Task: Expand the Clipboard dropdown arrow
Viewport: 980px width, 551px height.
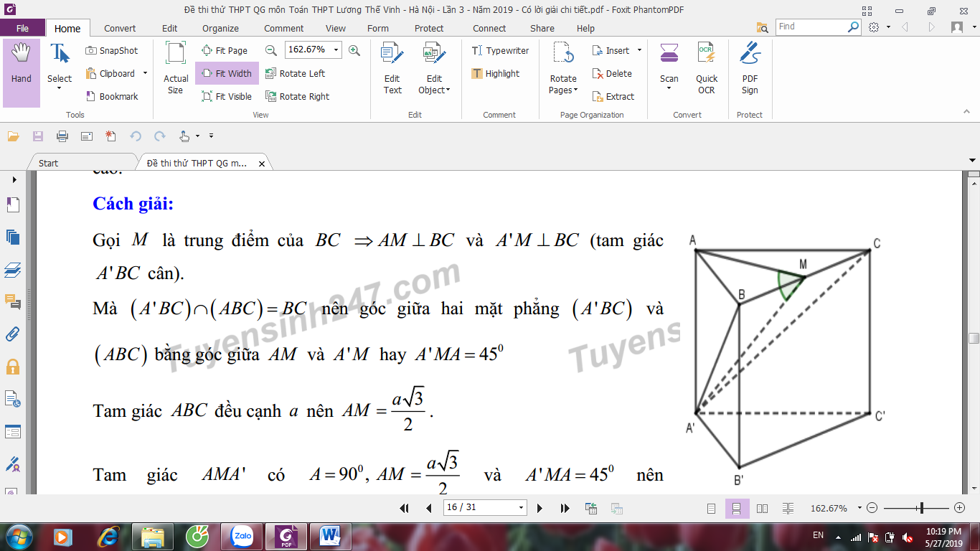Action: point(145,73)
